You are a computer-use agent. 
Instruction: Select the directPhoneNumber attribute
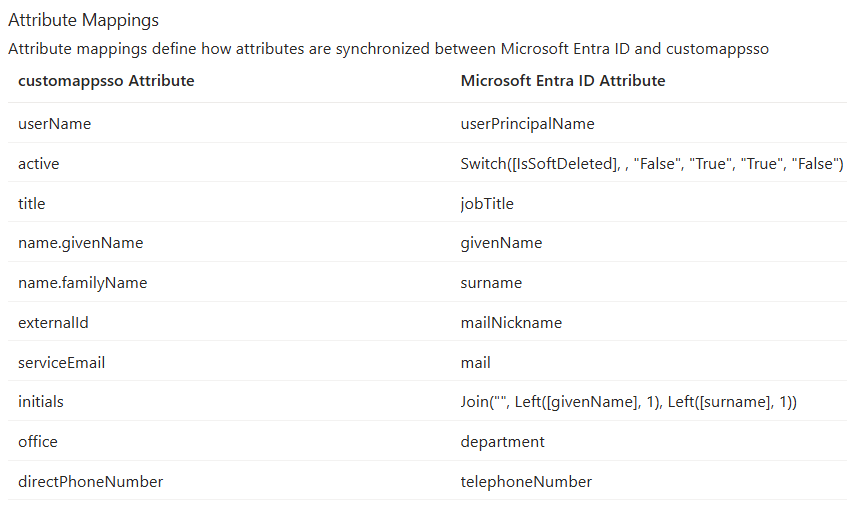(90, 482)
